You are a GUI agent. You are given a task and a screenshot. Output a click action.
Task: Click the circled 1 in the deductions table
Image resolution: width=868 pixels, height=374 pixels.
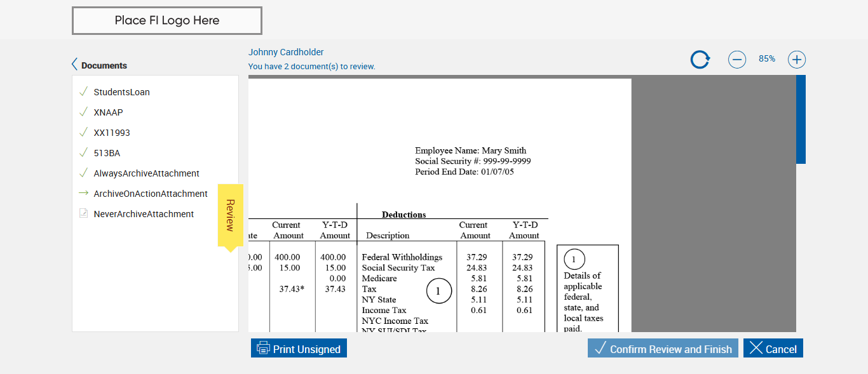[438, 291]
